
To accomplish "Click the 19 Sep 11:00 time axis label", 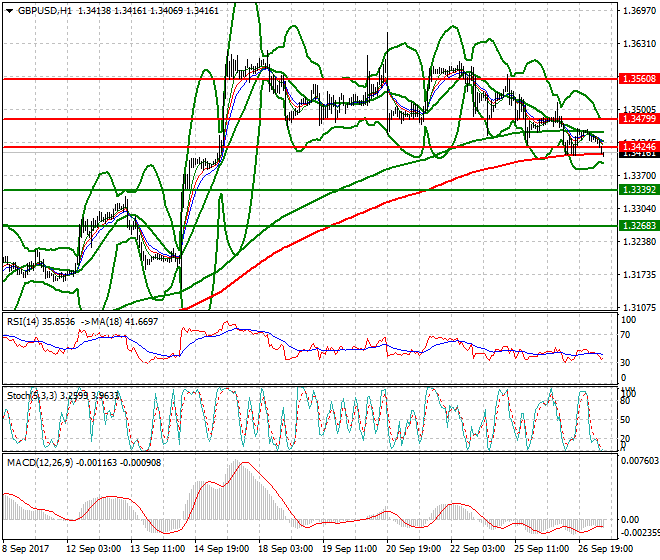I will tap(349, 549).
